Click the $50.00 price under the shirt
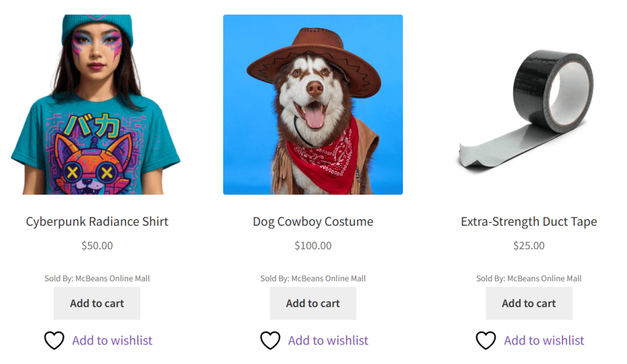 click(96, 245)
